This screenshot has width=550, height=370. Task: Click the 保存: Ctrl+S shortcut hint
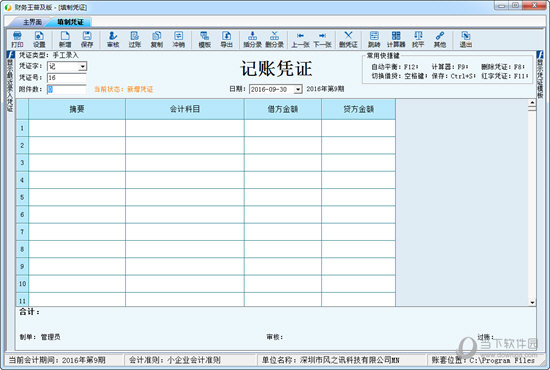click(453, 76)
